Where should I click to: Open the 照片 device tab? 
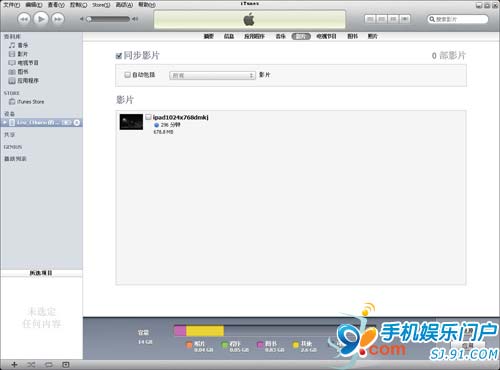tap(373, 36)
